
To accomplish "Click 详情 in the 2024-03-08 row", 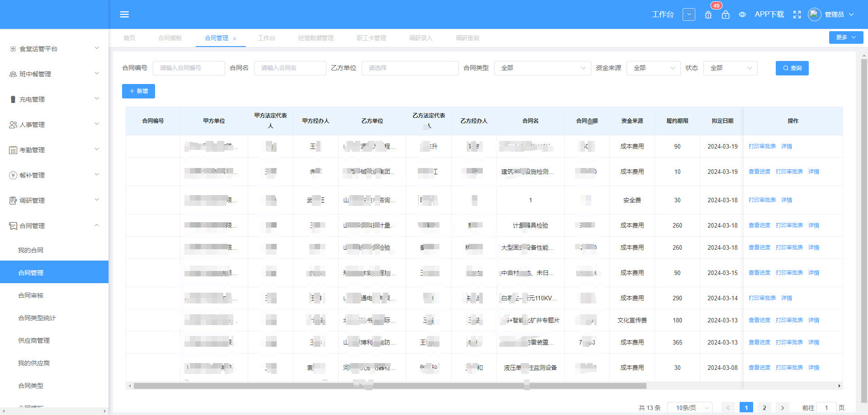I will coord(814,368).
